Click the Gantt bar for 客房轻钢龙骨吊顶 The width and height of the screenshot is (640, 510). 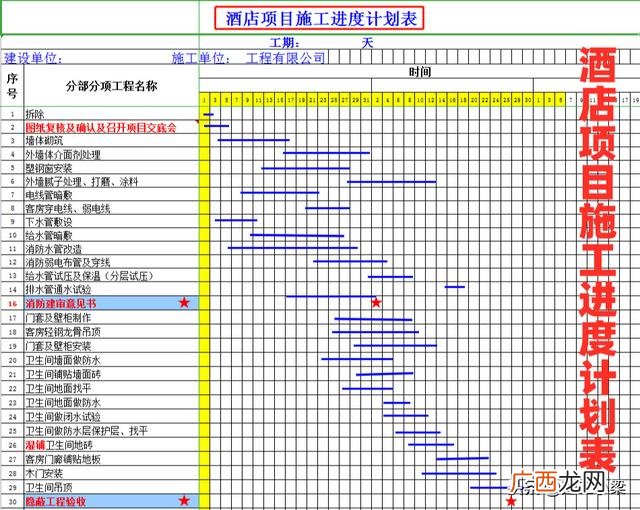pyautogui.click(x=375, y=332)
